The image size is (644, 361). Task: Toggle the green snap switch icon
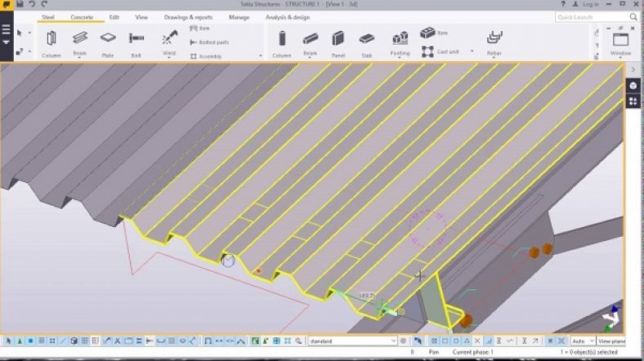point(256,341)
